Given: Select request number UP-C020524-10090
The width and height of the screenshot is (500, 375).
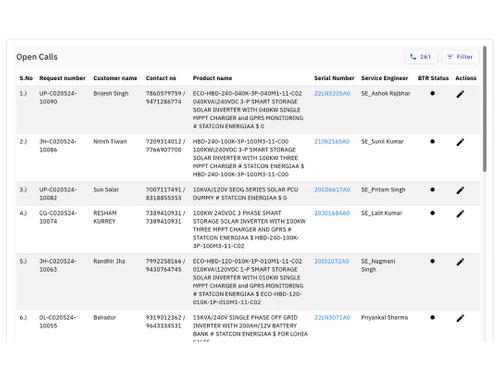Looking at the screenshot, I should pos(58,97).
